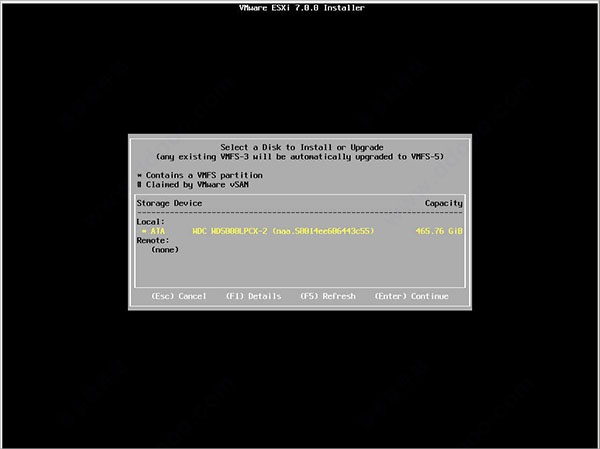Click the Remote: section label

(152, 240)
